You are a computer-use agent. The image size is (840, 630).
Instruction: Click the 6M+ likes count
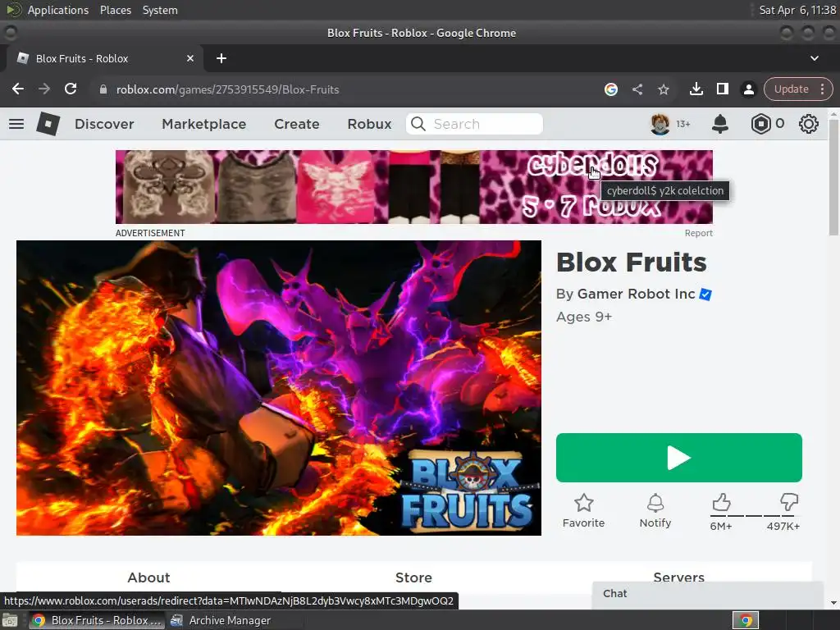pos(721,526)
